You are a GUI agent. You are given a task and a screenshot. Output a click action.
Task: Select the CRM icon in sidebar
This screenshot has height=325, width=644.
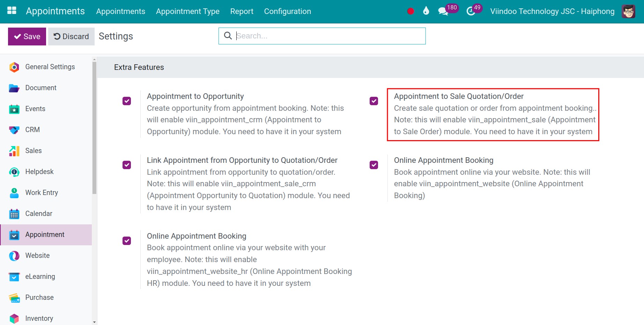(14, 130)
